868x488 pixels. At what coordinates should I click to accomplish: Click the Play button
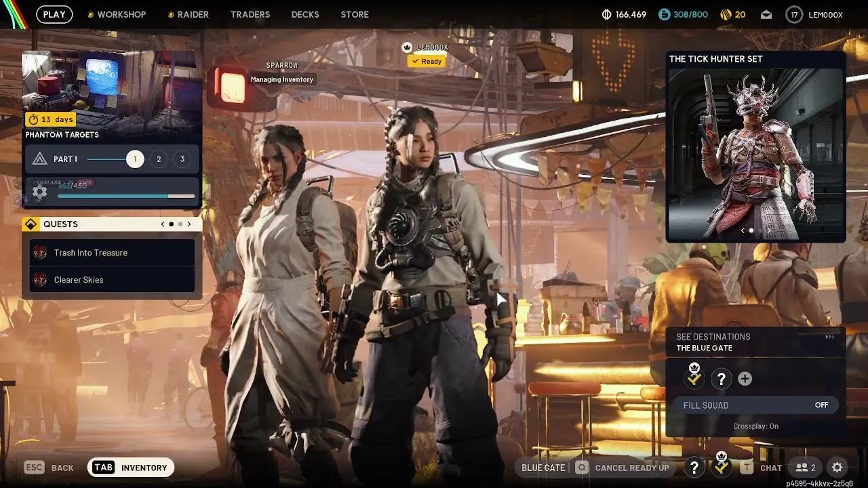coord(54,14)
